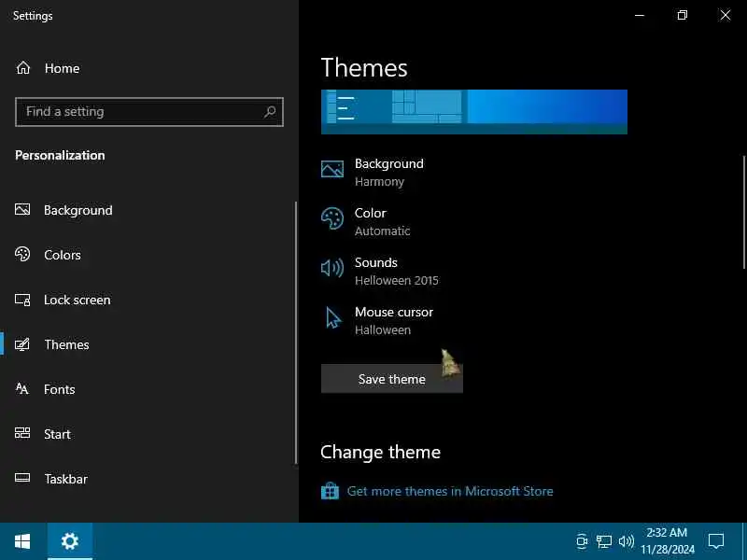
Task: Click the Change theme heading
Action: coord(380,452)
